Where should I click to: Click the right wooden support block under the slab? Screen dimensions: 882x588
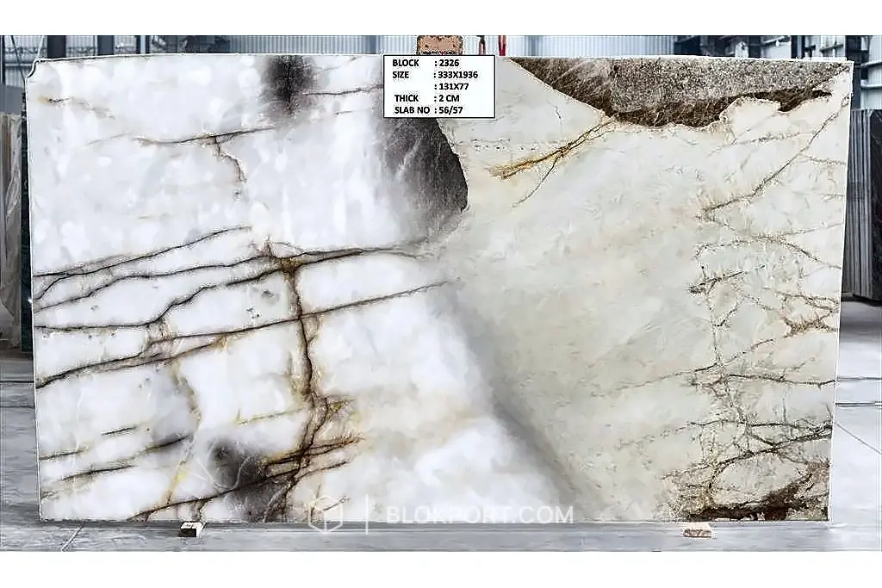tap(696, 529)
